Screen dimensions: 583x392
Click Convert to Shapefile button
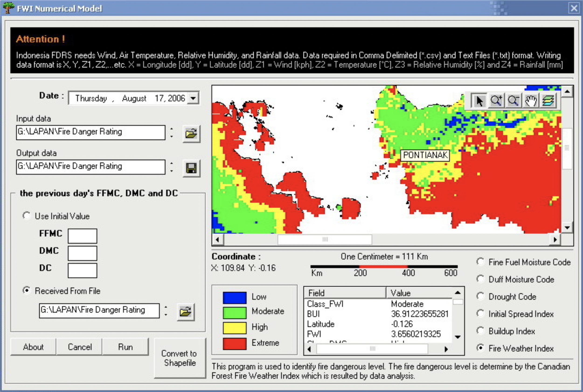point(180,358)
